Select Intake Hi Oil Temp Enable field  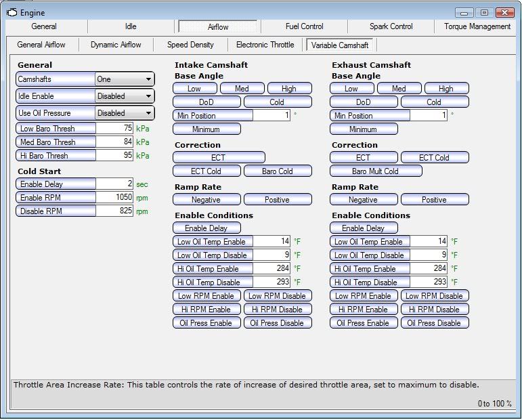pos(271,269)
